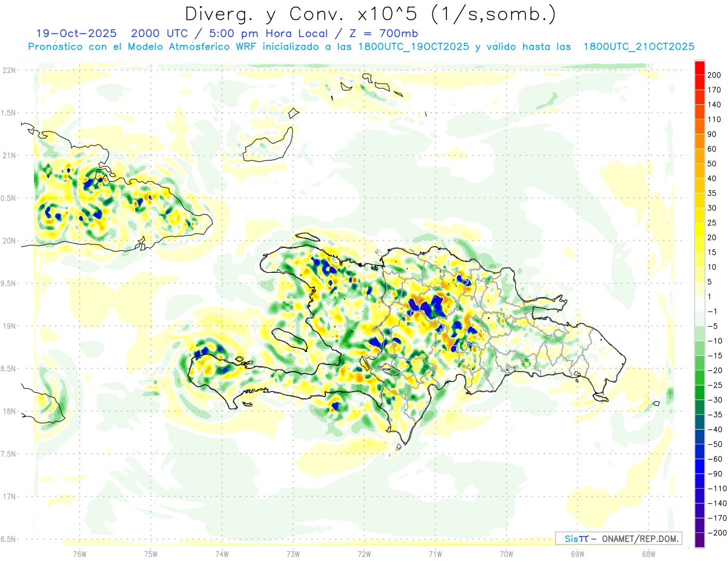Click the "19N" latitude axis label
Image resolution: width=728 pixels, height=562 pixels.
click(9, 326)
